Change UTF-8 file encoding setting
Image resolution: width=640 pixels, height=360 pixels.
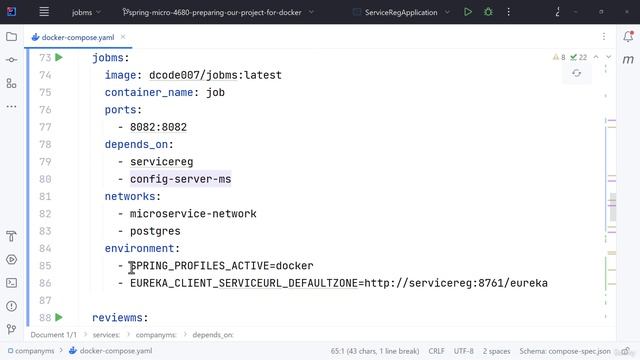click(464, 351)
